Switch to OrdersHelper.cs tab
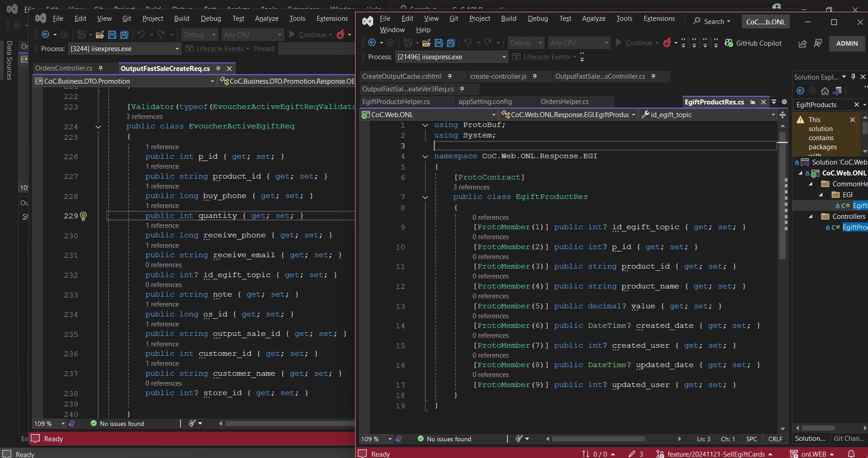868x458 pixels. [x=564, y=102]
